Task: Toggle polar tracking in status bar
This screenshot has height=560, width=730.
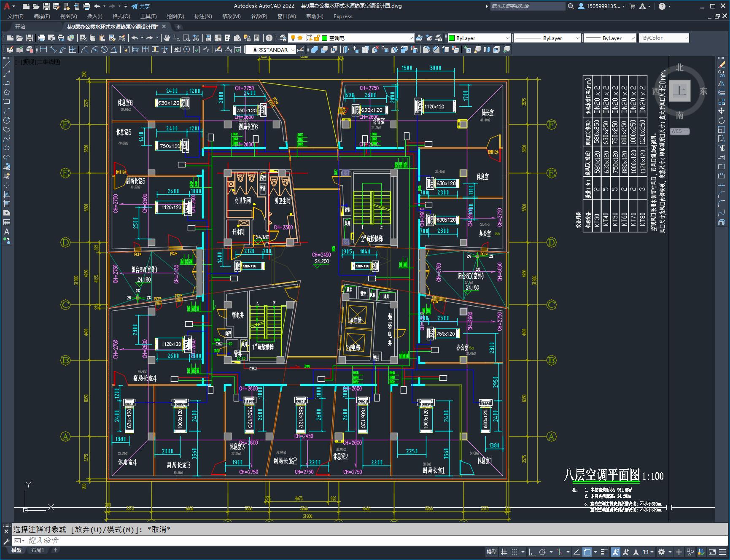Action: pos(543,552)
